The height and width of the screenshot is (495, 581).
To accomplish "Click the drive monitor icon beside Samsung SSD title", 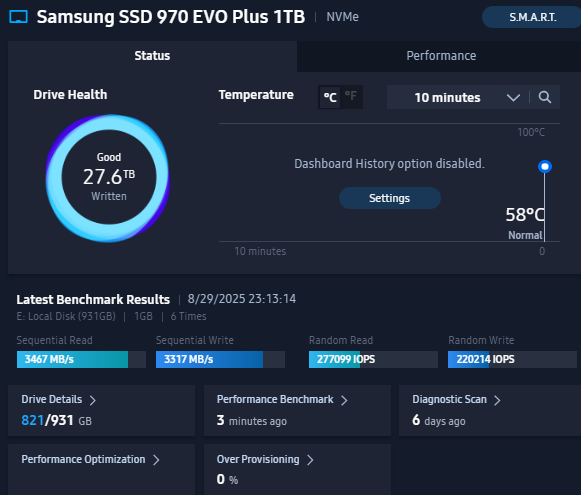I will tap(19, 17).
